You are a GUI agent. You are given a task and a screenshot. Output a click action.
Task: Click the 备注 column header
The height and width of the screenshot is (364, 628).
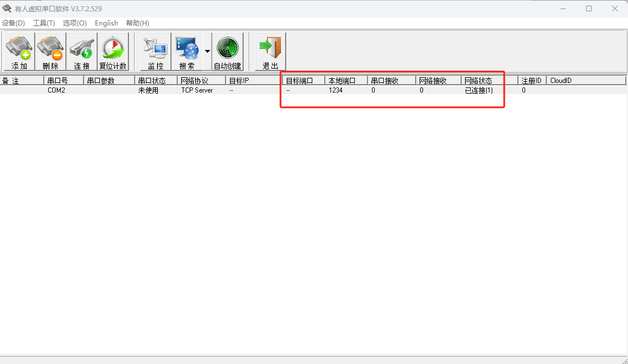22,81
